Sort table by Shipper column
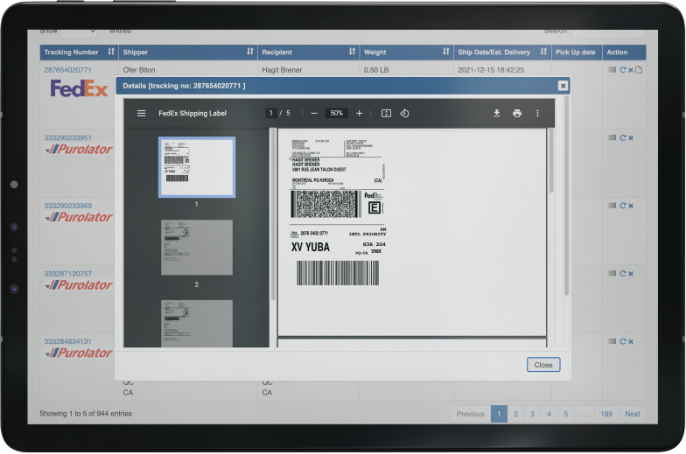This screenshot has width=686, height=454. point(249,51)
